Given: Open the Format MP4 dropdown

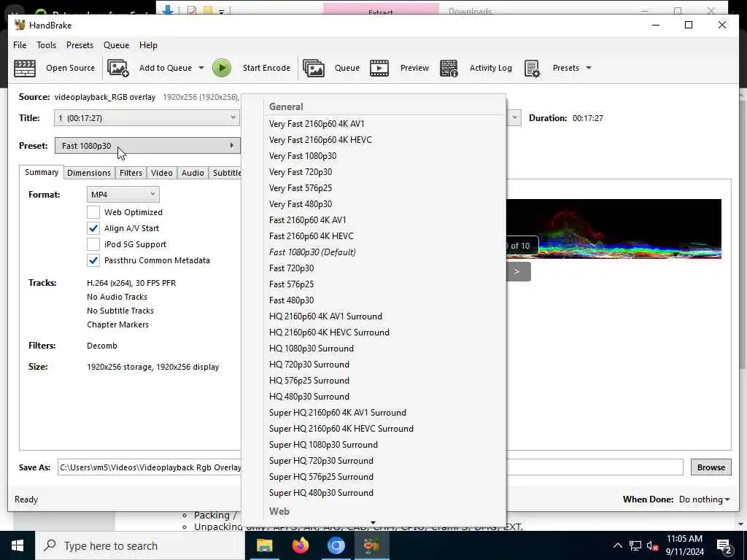Looking at the screenshot, I should point(123,194).
